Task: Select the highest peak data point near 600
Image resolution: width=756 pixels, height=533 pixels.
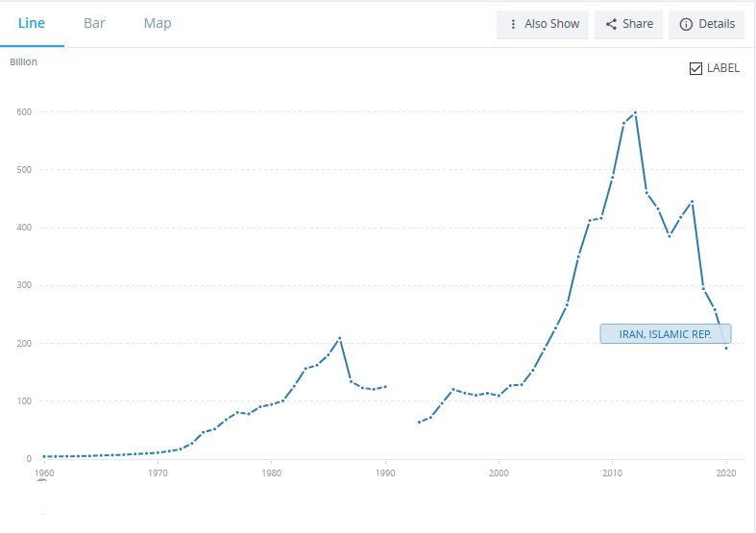Action: click(635, 112)
